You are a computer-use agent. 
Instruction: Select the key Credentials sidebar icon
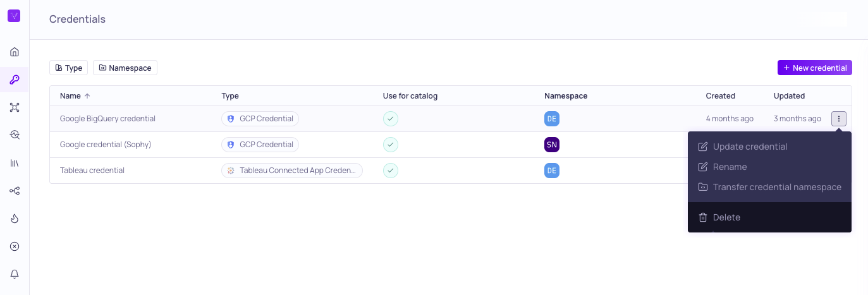[x=15, y=80]
